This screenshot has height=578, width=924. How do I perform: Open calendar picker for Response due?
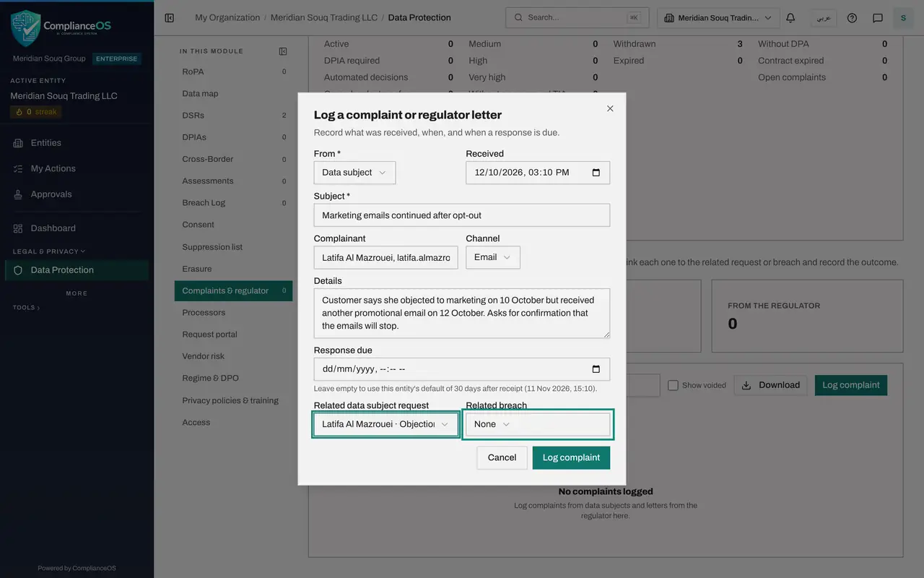[596, 369]
